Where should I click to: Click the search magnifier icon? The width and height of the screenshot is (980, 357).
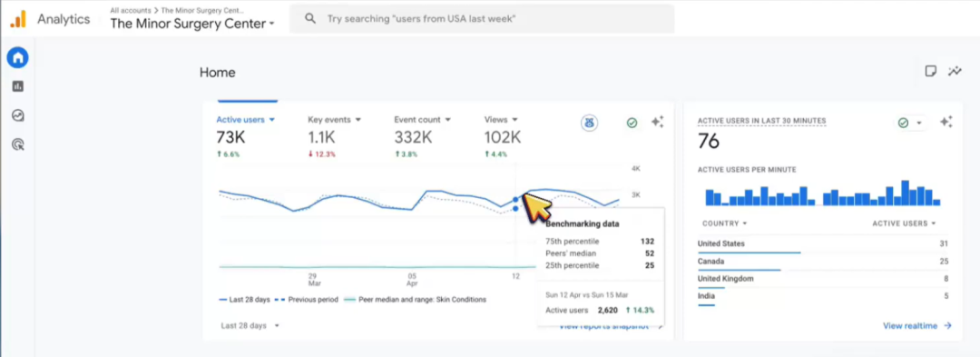(x=310, y=19)
